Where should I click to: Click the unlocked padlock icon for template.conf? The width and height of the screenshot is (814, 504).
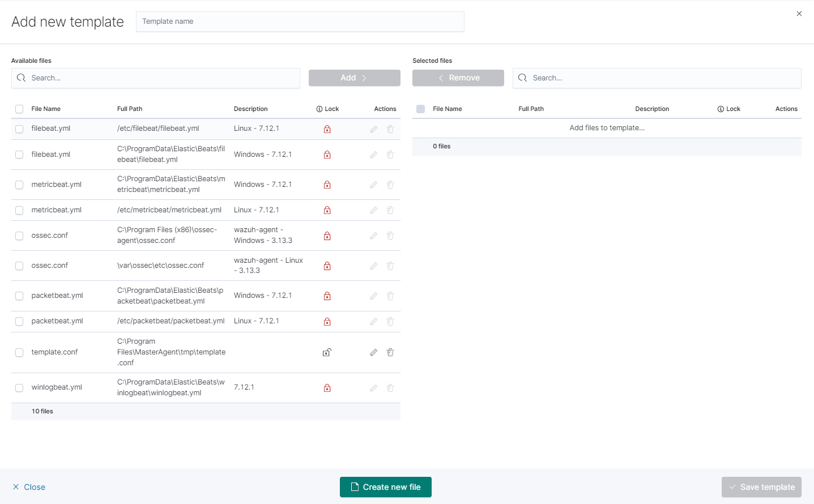(327, 352)
